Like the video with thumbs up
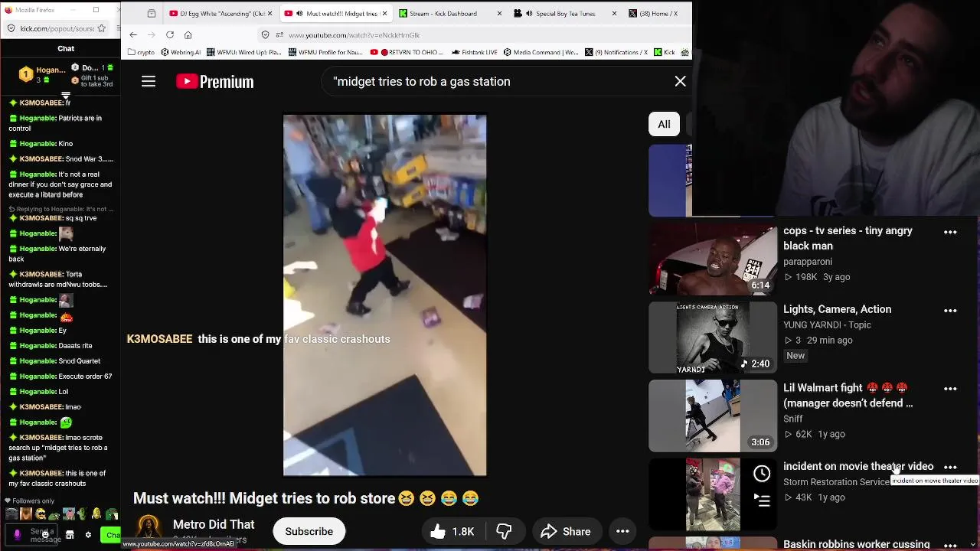 tap(452, 531)
